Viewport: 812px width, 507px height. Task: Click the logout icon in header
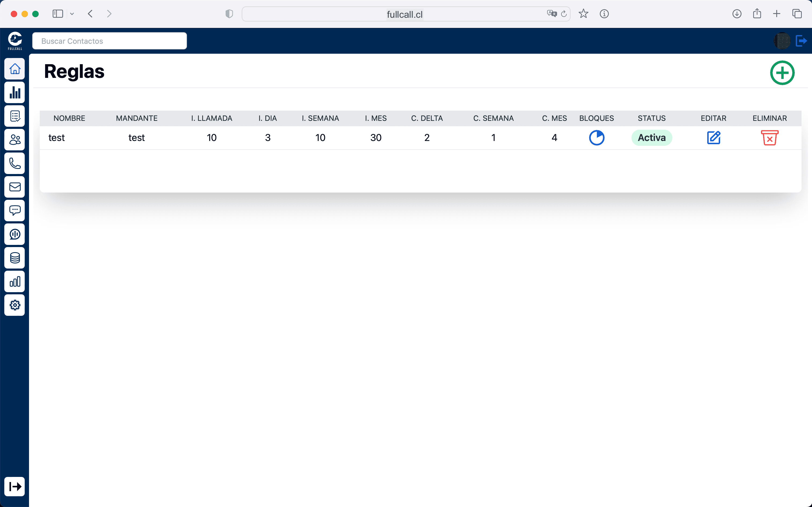(801, 41)
